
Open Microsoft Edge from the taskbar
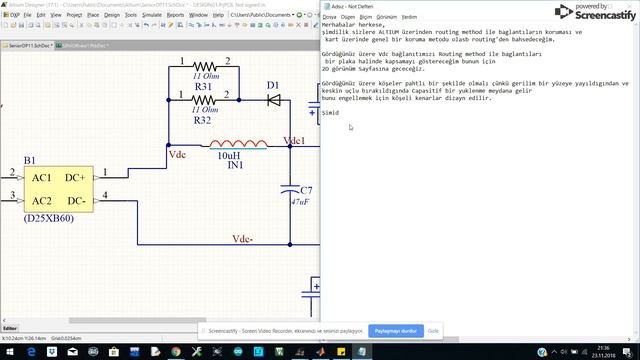(31, 351)
